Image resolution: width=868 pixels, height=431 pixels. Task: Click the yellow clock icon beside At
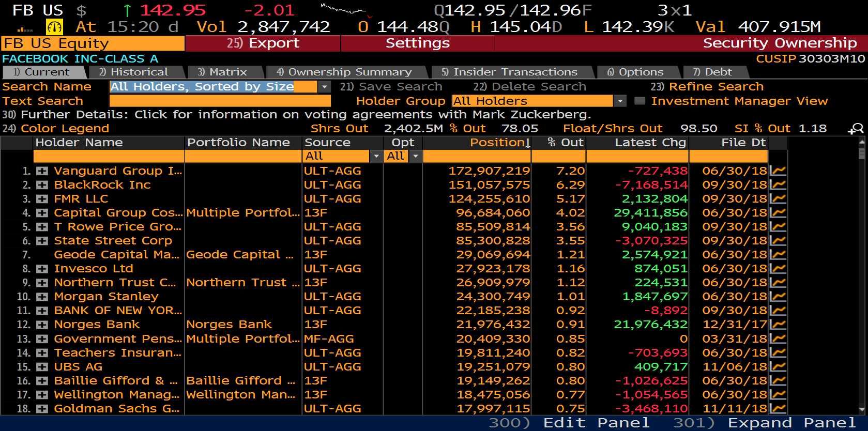[x=54, y=27]
